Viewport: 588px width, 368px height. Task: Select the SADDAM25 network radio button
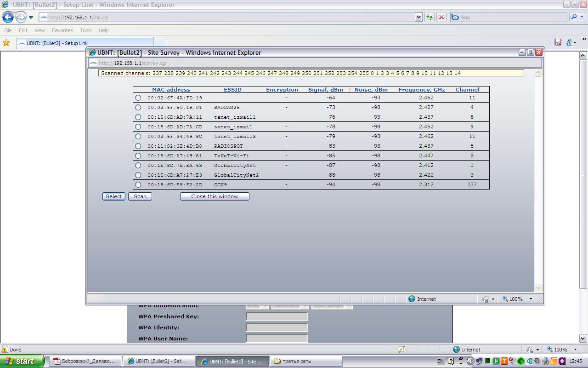pos(138,108)
